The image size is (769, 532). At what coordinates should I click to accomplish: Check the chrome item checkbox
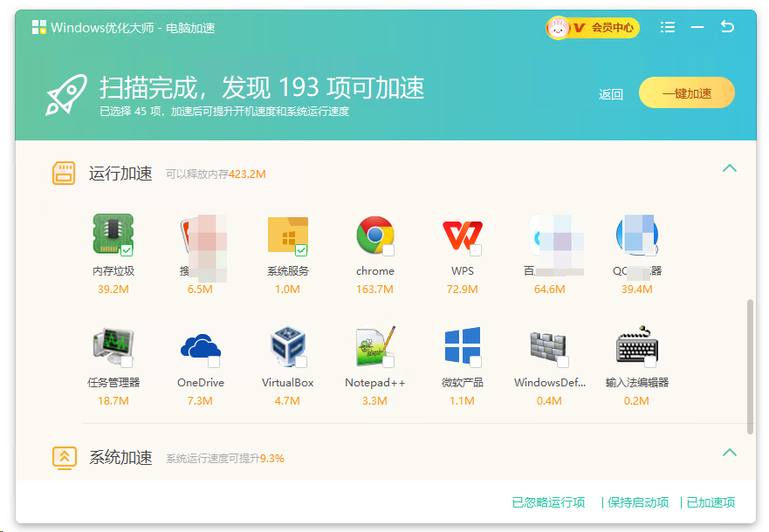[x=388, y=250]
